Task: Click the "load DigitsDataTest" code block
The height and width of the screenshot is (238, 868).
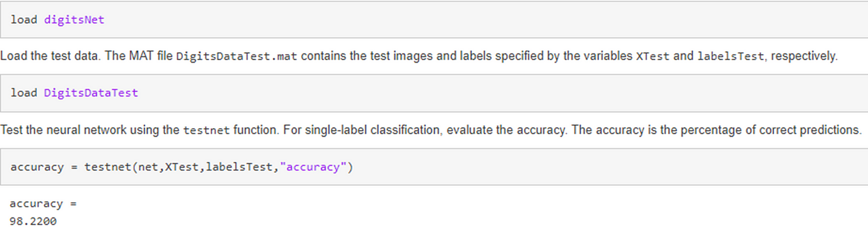Action: tap(434, 93)
